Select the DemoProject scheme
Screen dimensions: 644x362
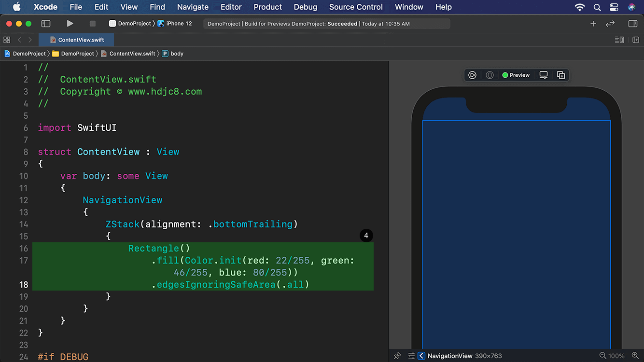[x=130, y=23]
